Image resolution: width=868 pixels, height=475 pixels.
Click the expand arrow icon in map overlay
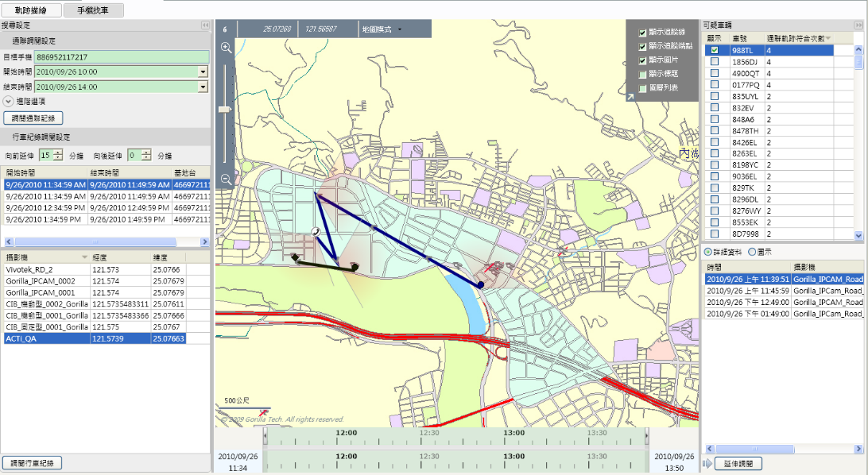point(630,97)
